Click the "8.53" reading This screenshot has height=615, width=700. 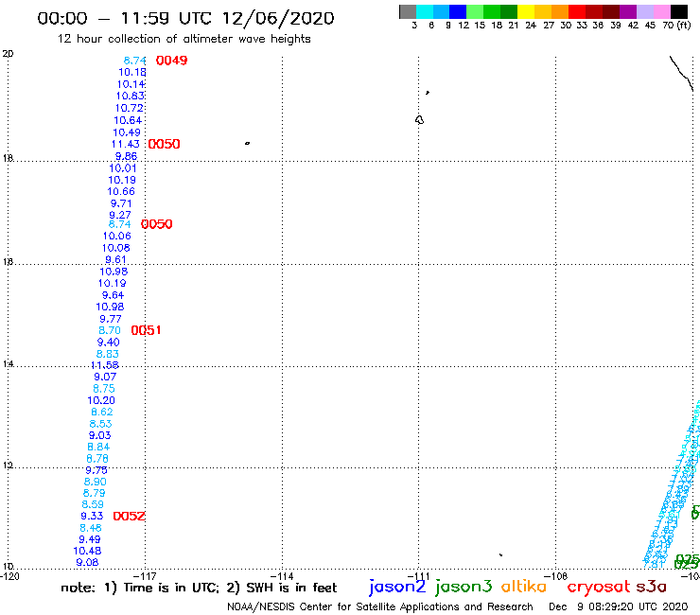[101, 424]
